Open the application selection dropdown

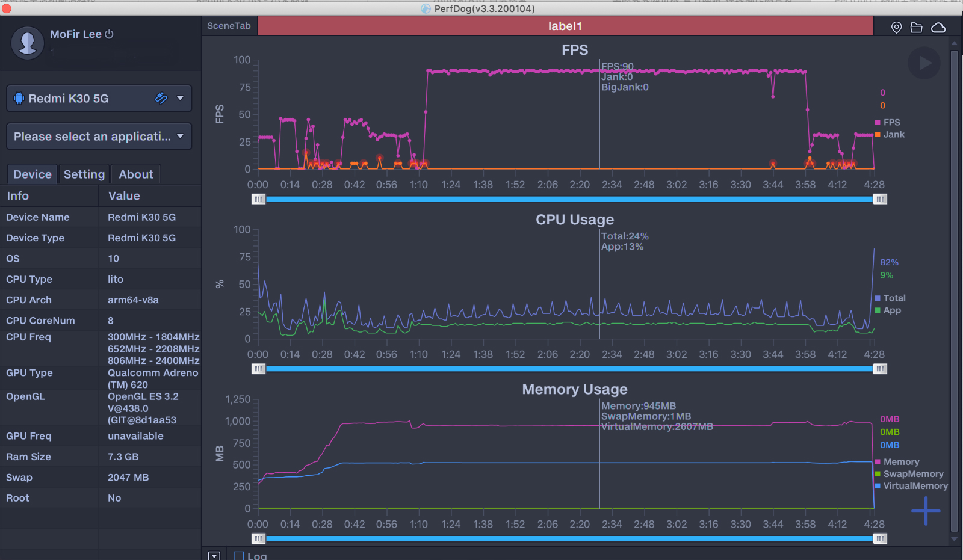click(99, 137)
